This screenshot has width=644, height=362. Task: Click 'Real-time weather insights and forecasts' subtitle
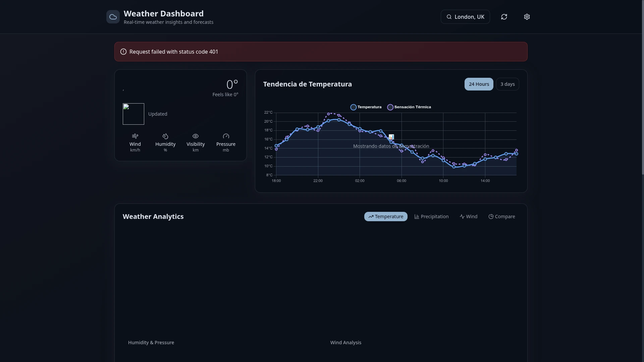click(x=168, y=22)
